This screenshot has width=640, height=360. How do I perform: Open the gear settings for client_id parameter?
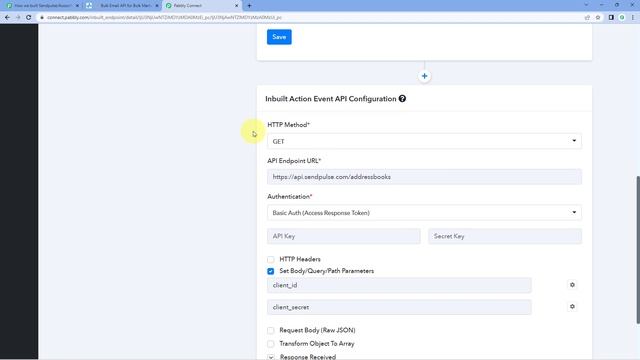pos(572,285)
